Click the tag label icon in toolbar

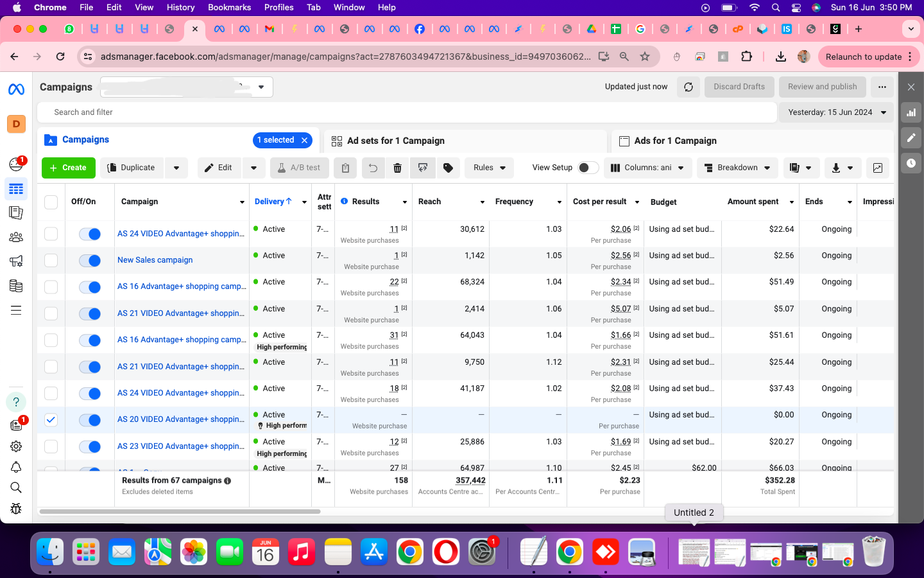pos(449,168)
